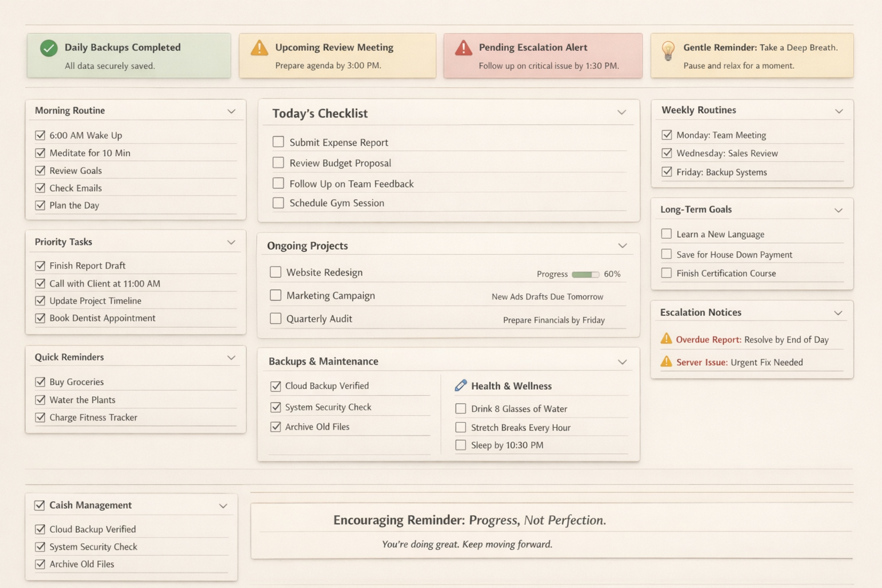Screen dimensions: 882x588
Task: Click warning icon next to Server Issue
Action: click(x=666, y=362)
